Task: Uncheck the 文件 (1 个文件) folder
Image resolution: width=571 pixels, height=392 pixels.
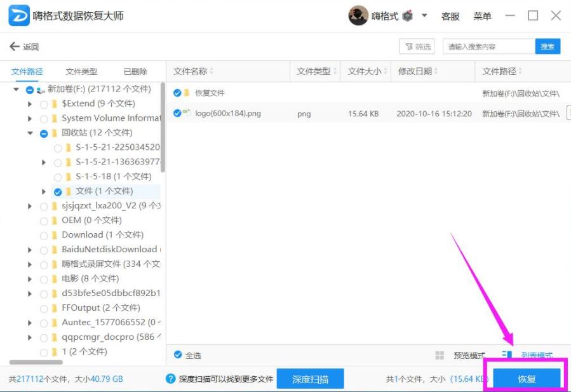Action: pyautogui.click(x=58, y=192)
